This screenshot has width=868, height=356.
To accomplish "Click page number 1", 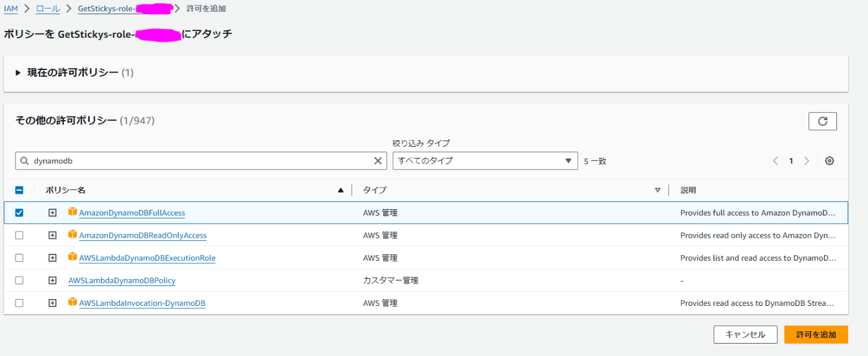I will click(791, 161).
